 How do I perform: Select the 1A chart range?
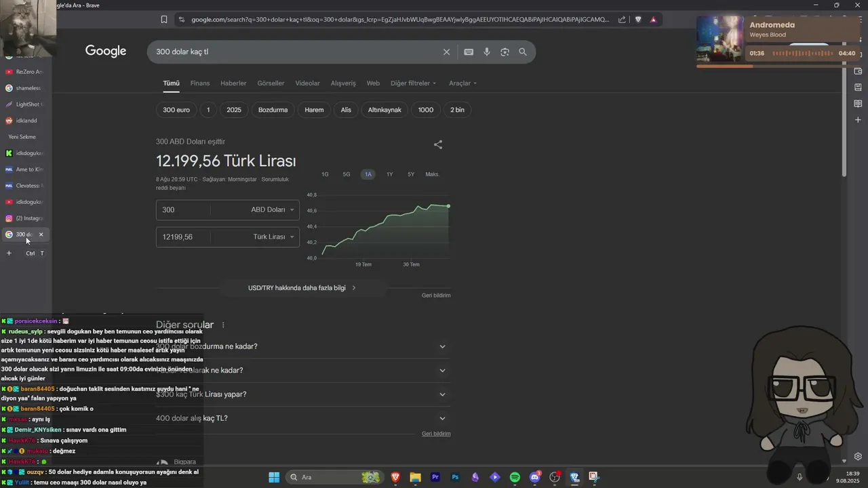point(368,174)
